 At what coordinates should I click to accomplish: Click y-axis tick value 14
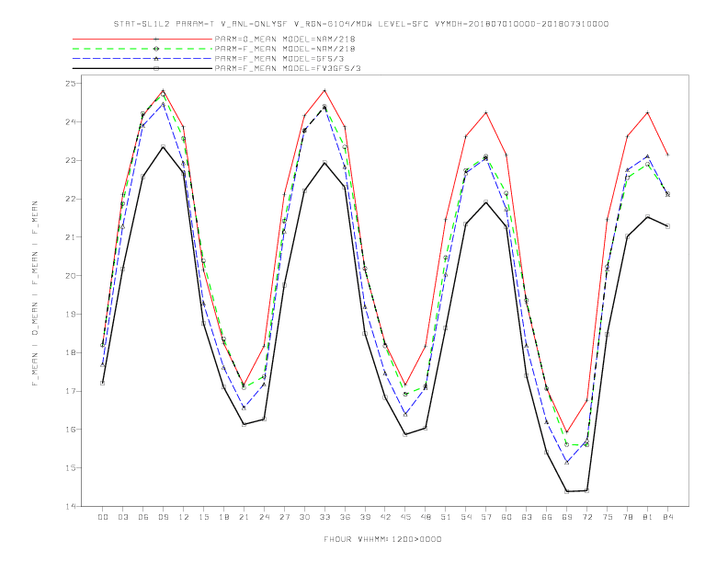71,506
